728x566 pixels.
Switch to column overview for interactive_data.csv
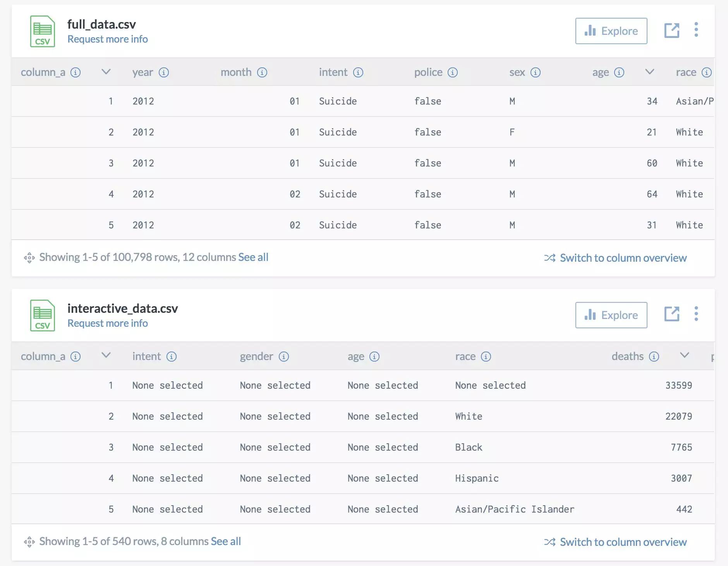(623, 542)
